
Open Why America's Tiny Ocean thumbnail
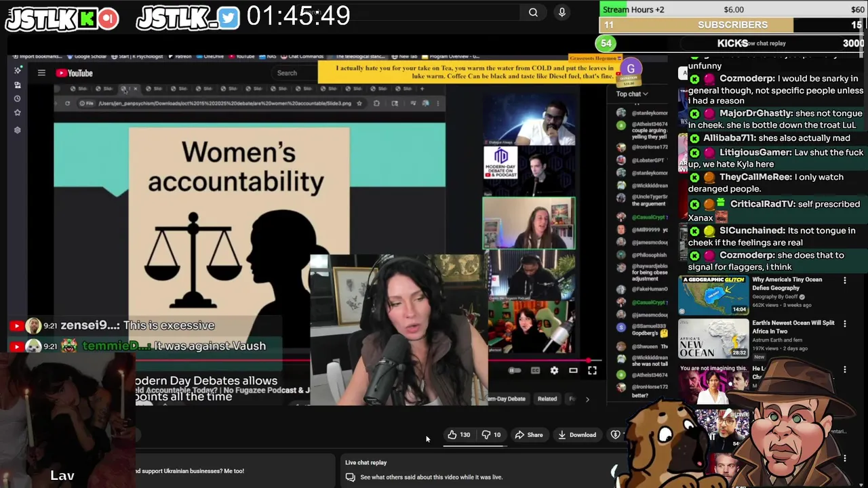pyautogui.click(x=713, y=296)
